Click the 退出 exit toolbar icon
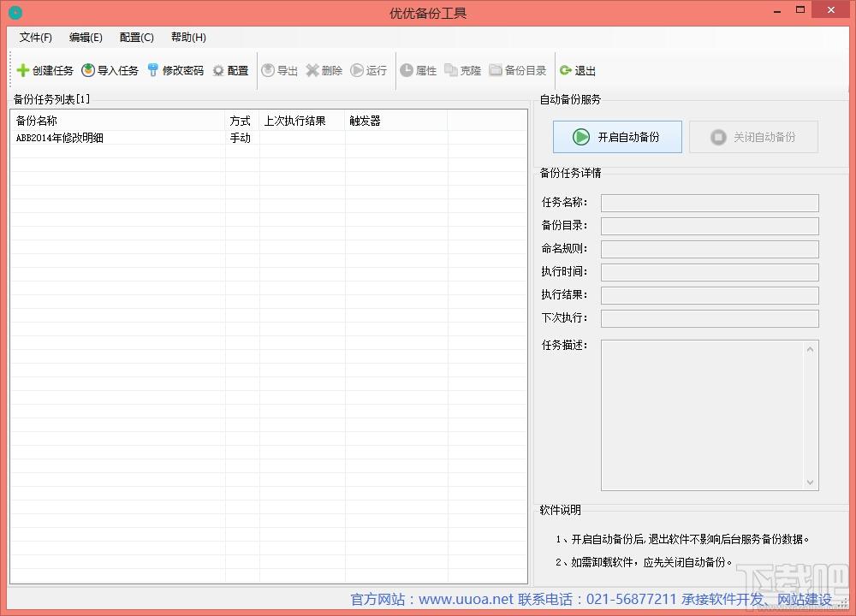This screenshot has width=856, height=616. coord(566,70)
